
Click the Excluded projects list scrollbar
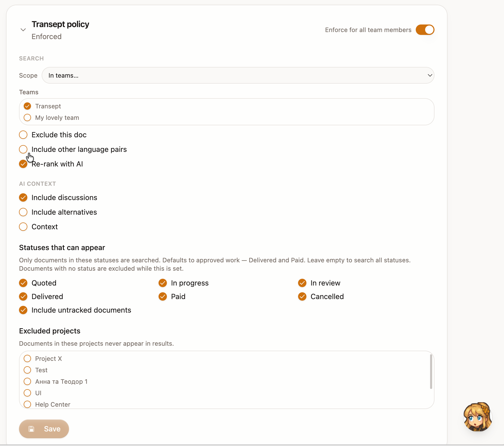click(x=431, y=372)
